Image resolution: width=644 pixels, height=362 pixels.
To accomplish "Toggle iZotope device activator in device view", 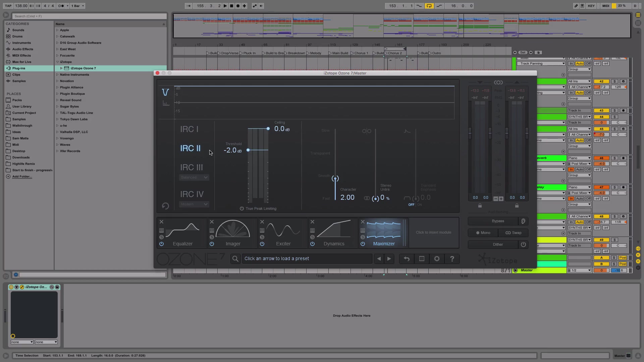I will [11, 287].
